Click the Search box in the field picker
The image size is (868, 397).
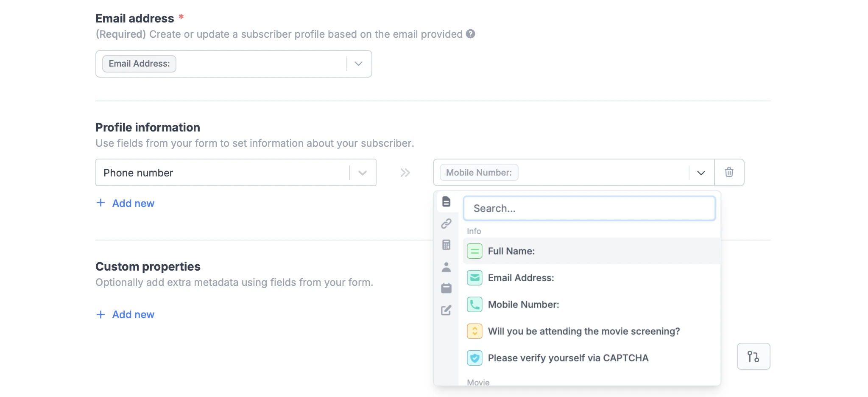point(589,208)
